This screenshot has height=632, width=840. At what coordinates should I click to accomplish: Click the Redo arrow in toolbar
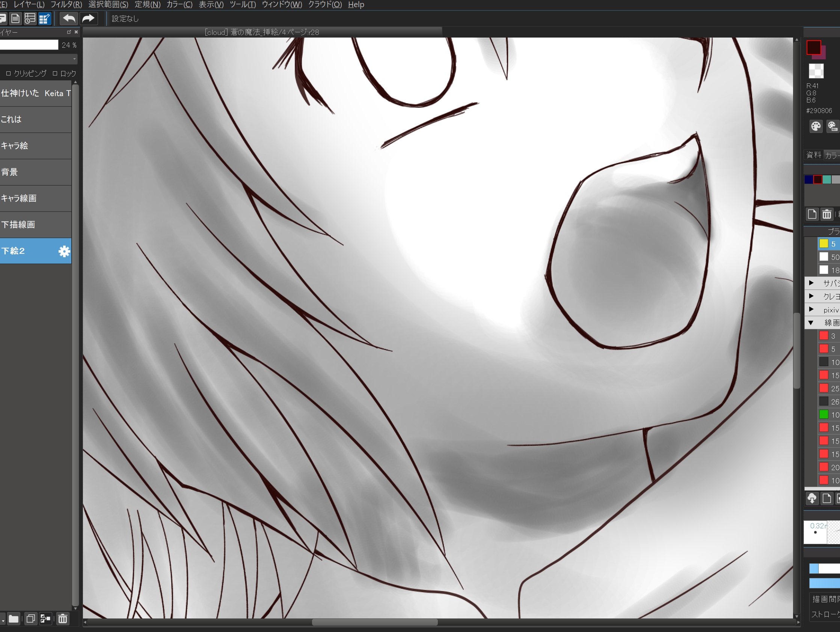[x=88, y=18]
